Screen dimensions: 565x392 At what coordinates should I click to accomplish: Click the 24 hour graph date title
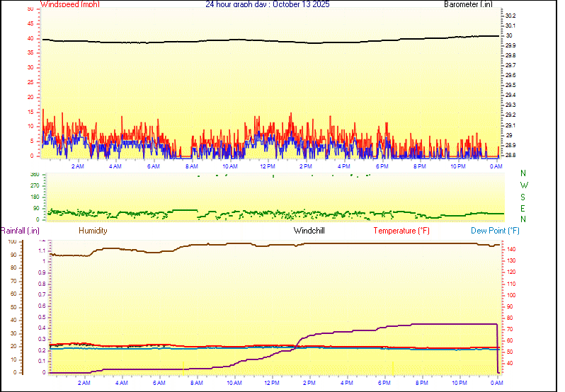267,4
